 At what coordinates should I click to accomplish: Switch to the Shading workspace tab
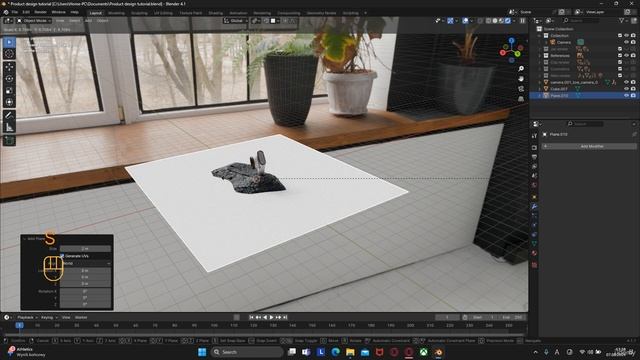216,13
